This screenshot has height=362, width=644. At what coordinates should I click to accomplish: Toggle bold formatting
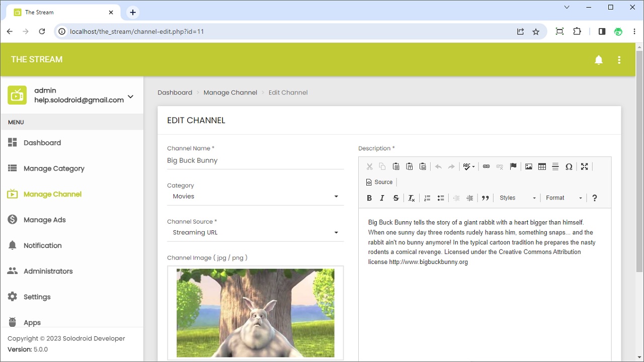click(x=369, y=198)
